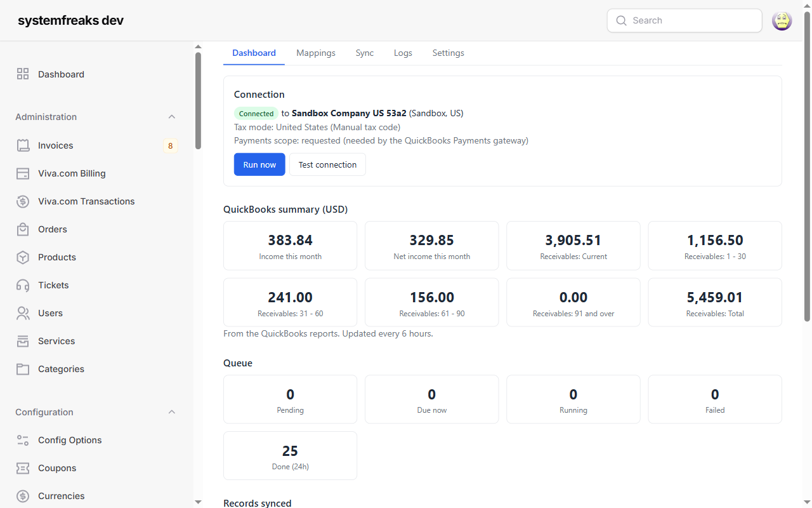Switch to the Sync tab

pyautogui.click(x=365, y=53)
